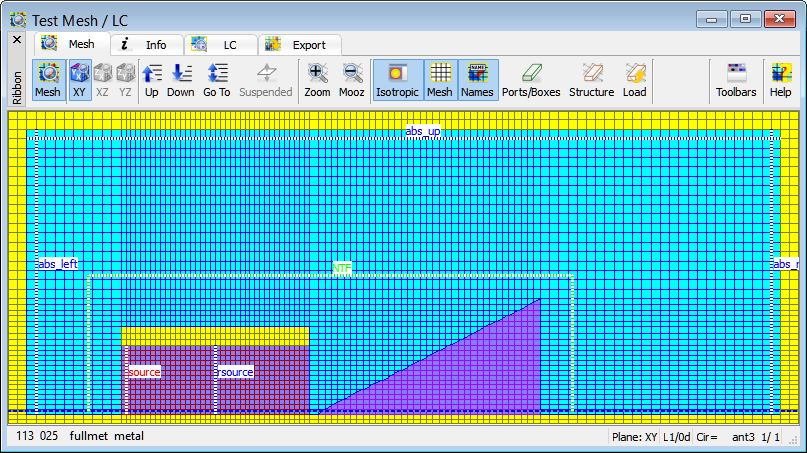Open the Export tab
Screen dimensions: 807x453
point(299,44)
